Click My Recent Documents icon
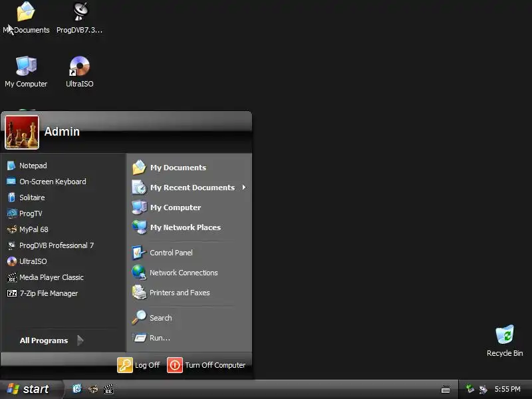Image resolution: width=532 pixels, height=399 pixels. [x=139, y=188]
